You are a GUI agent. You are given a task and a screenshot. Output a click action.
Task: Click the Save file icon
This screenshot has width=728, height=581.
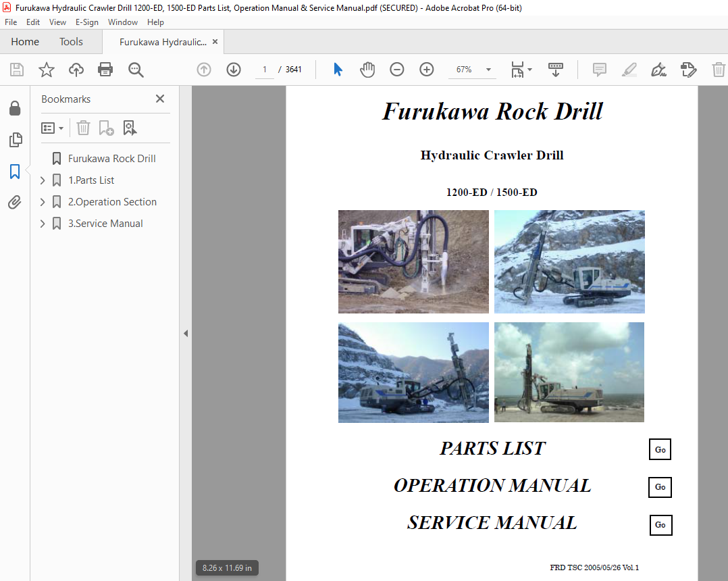pyautogui.click(x=17, y=70)
